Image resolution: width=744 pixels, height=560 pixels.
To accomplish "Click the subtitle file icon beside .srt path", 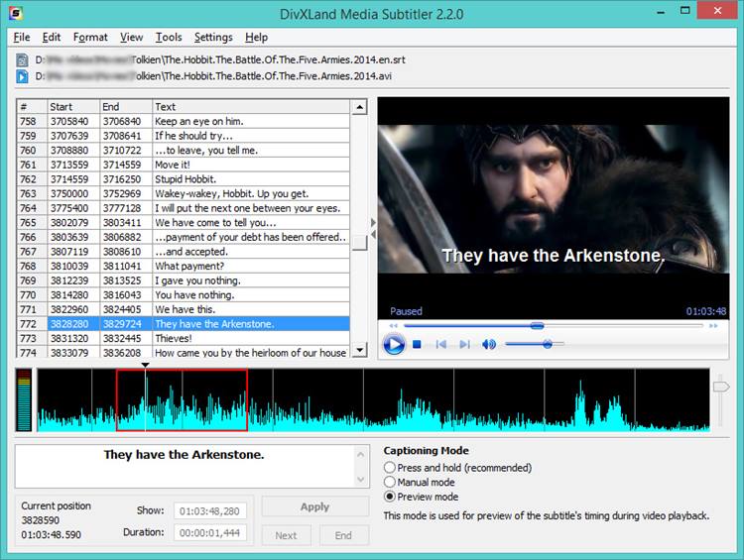I will (x=22, y=60).
